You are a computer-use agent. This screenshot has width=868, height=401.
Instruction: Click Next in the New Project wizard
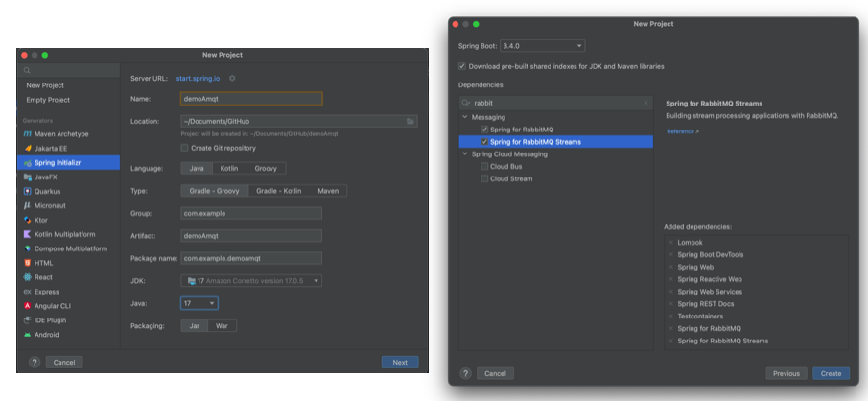pos(400,363)
